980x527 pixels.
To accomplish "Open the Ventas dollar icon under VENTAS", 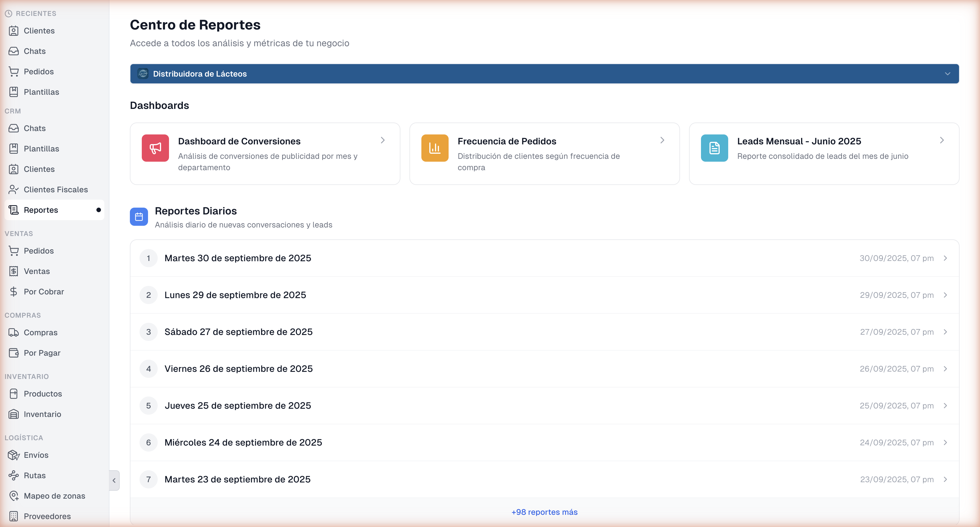I will [x=14, y=271].
